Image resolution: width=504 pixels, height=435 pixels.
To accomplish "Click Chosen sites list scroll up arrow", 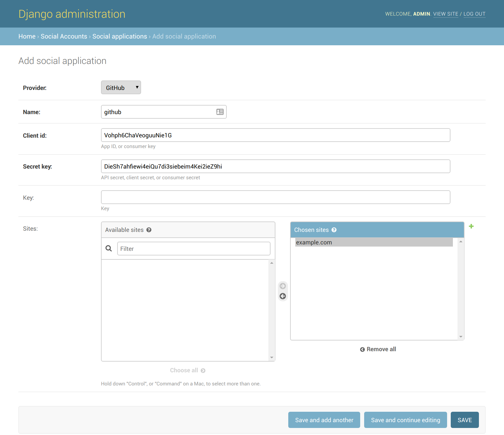I will point(461,242).
